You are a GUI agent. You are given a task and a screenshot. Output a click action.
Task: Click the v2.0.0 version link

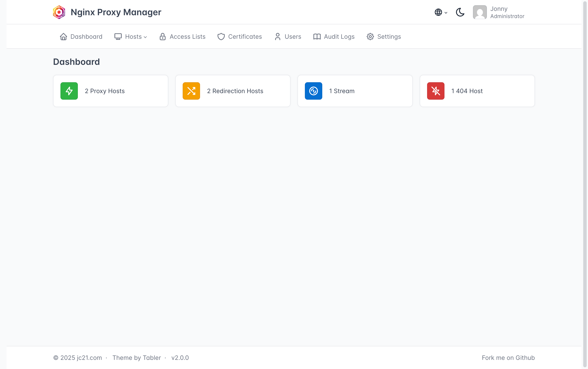[x=180, y=358]
